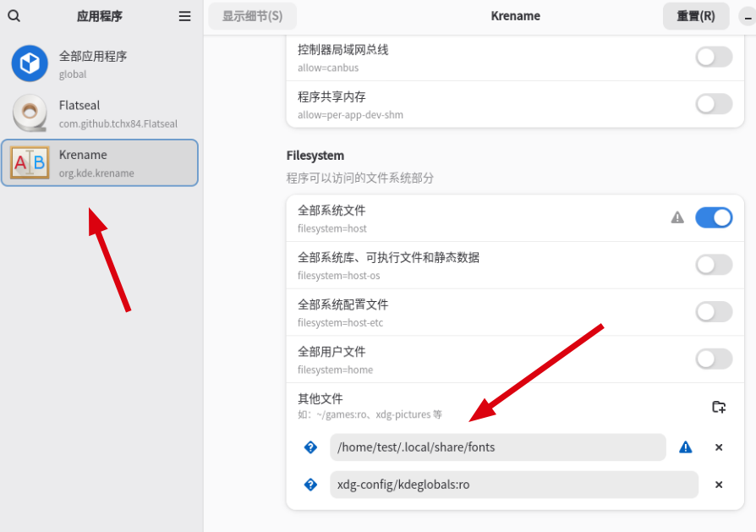The image size is (756, 532).
Task: Toggle allow=per-app-dev-shm switch
Action: click(x=714, y=104)
